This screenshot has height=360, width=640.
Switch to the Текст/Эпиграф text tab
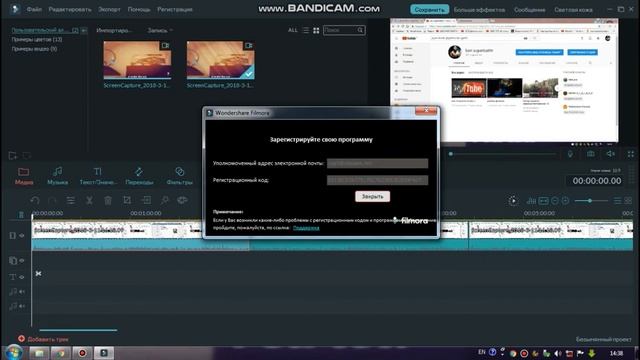click(98, 176)
